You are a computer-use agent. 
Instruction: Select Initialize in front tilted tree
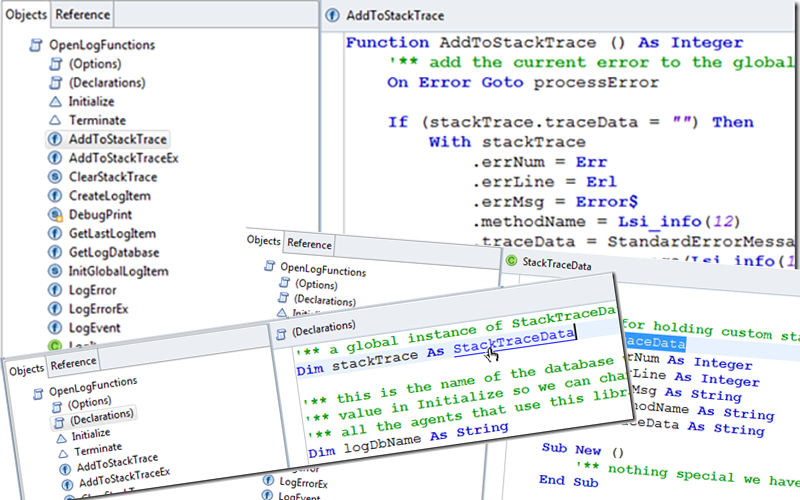tap(91, 435)
